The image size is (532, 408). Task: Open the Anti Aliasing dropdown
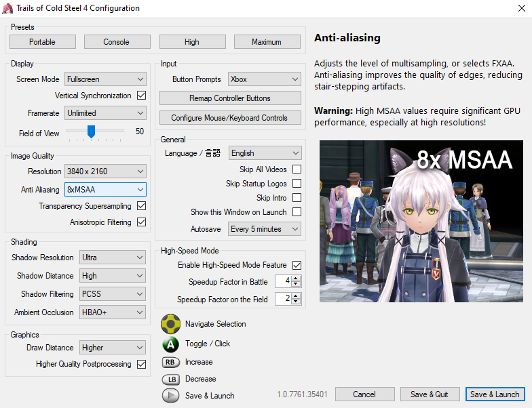click(x=106, y=190)
